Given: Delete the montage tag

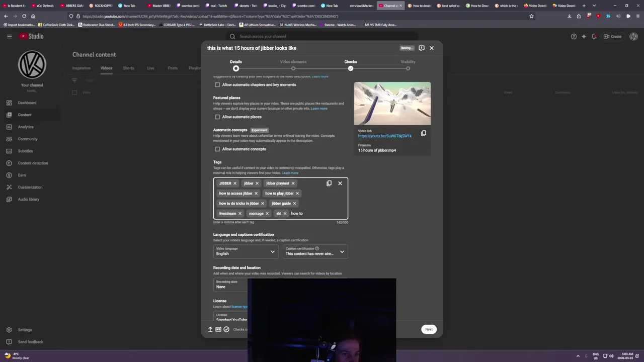Looking at the screenshot, I should [267, 214].
